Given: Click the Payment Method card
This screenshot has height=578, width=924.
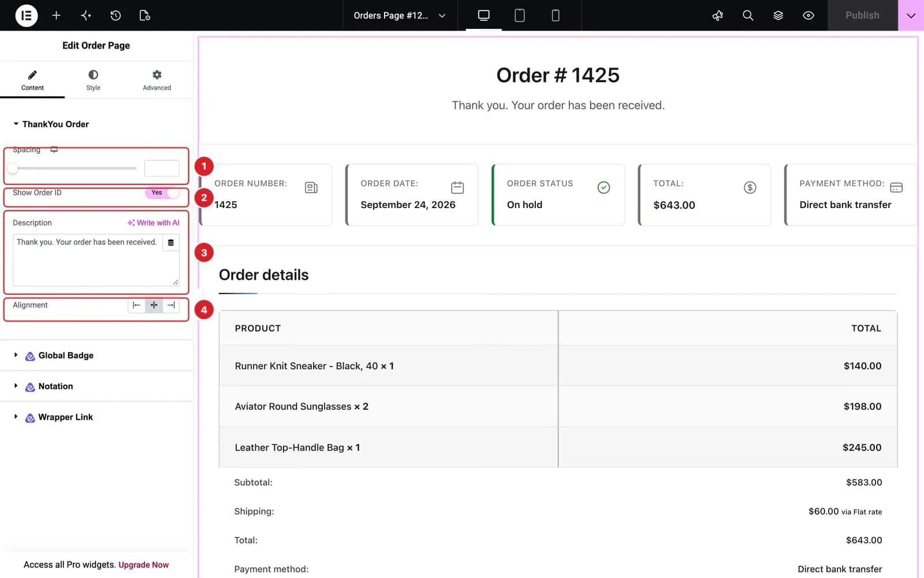Looking at the screenshot, I should pyautogui.click(x=850, y=195).
